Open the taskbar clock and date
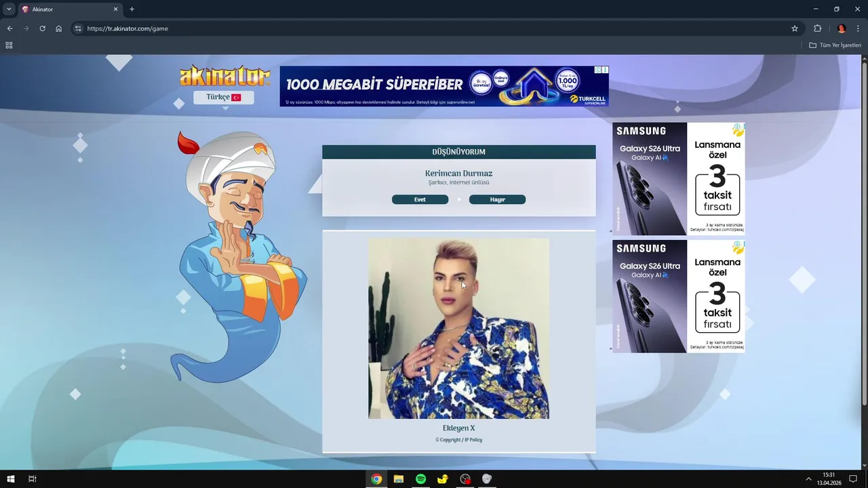The height and width of the screenshot is (488, 868). click(x=829, y=479)
